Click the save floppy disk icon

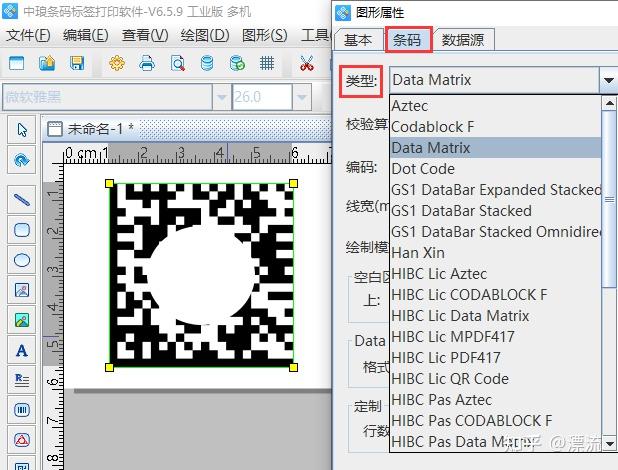[x=77, y=63]
